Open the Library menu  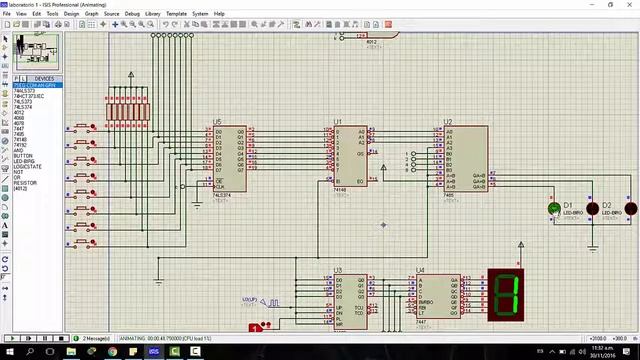tap(153, 13)
